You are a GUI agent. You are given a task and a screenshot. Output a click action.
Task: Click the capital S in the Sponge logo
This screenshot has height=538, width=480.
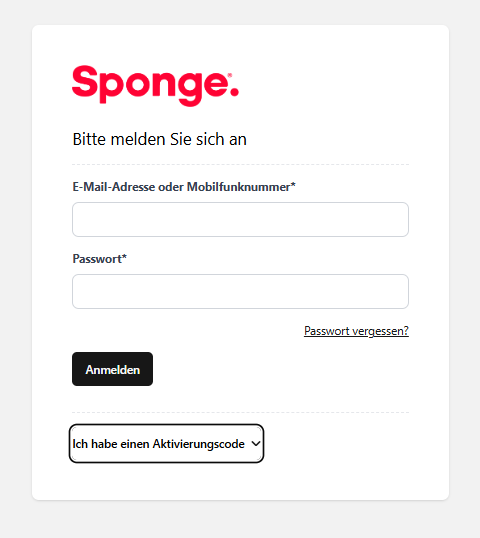[x=85, y=81]
